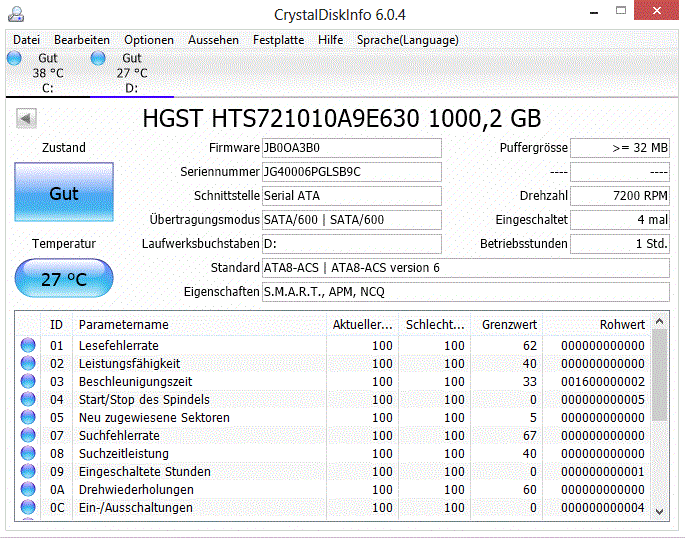Screen dimensions: 685x538
Task: Select drive D: status orb
Action: coord(98,58)
